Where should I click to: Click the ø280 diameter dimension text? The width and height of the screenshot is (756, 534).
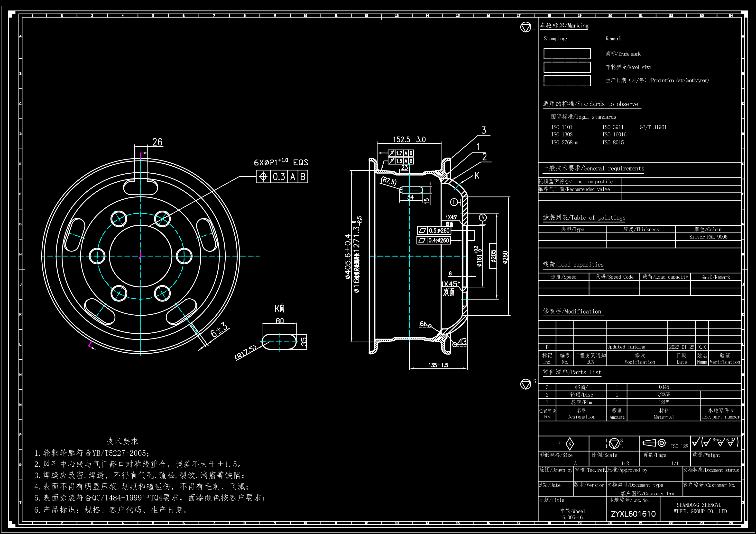506,257
